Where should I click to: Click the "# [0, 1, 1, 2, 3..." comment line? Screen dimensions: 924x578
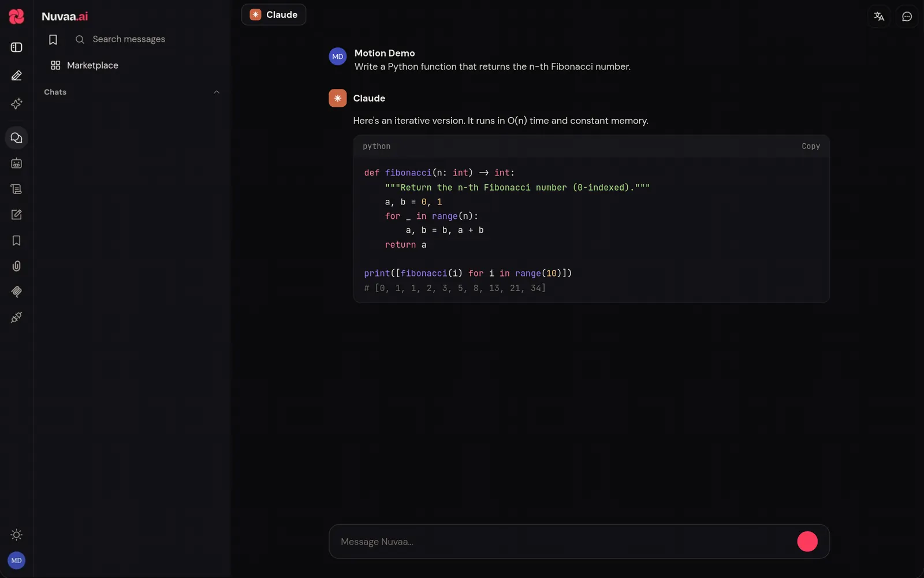click(x=455, y=288)
